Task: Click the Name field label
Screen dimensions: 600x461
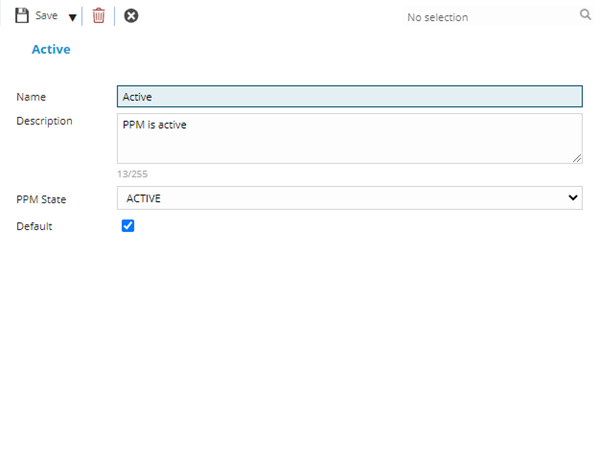Action: coord(31,97)
